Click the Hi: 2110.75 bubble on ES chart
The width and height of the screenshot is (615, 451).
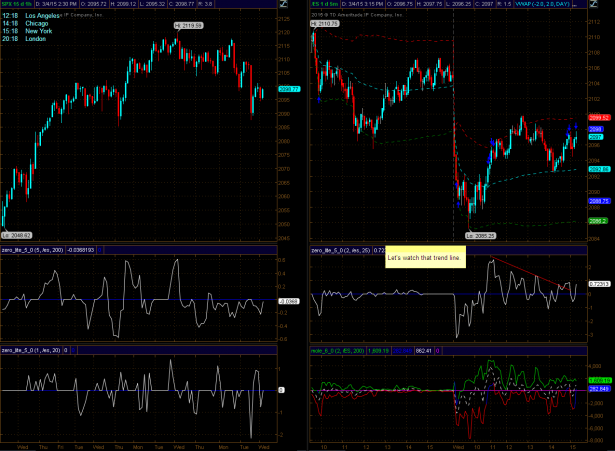pos(325,24)
